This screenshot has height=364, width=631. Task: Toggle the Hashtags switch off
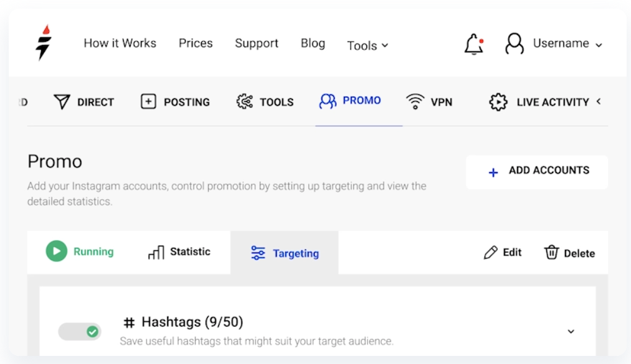coord(80,332)
